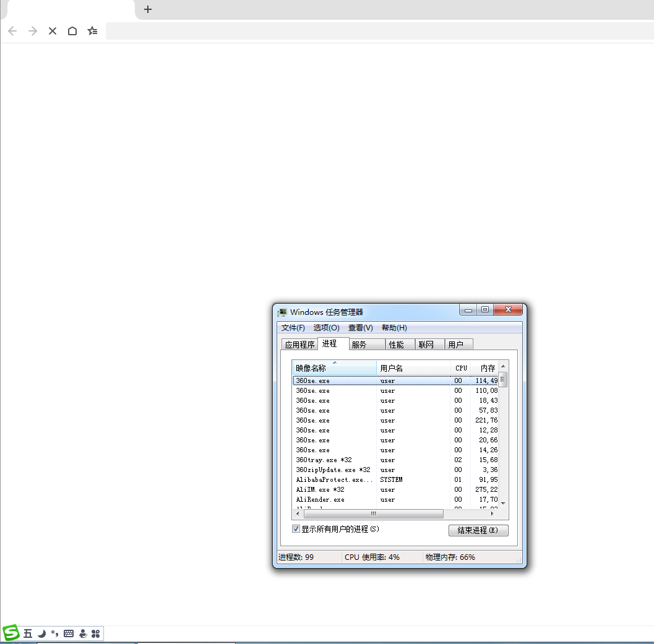Sort by the CPU column header
654x644 pixels.
(x=460, y=368)
